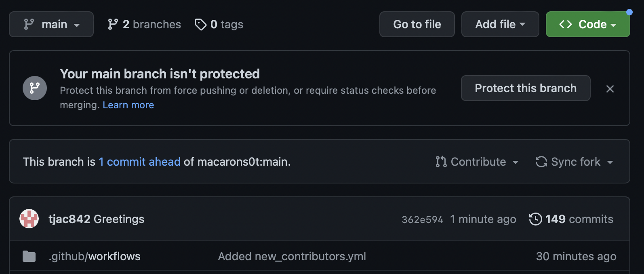This screenshot has width=644, height=274.
Task: Open the folder icon for .github/workflows
Action: click(x=29, y=256)
